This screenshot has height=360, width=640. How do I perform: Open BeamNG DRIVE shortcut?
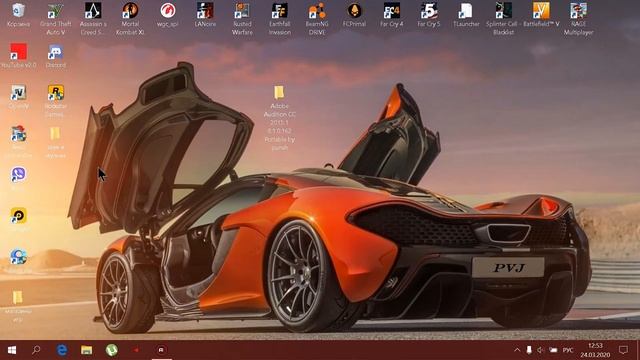pyautogui.click(x=317, y=11)
